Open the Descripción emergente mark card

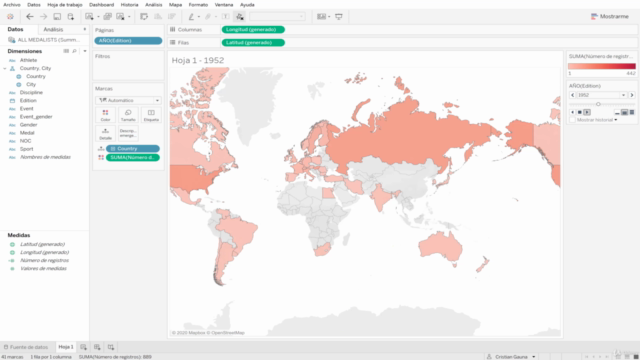coord(128,133)
